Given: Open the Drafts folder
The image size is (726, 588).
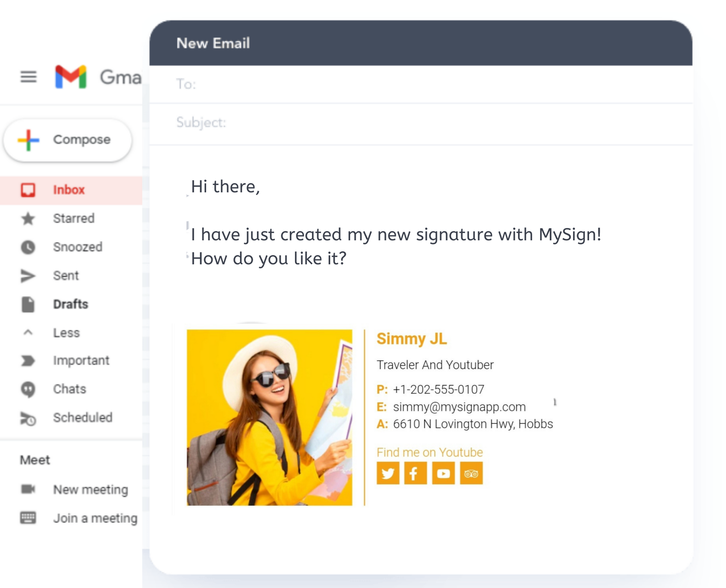Looking at the screenshot, I should (71, 304).
